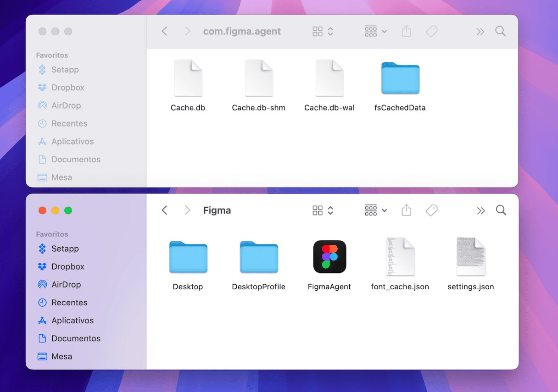Screen dimensions: 558x392
Task: Select the Cache.db-shm file
Action: coord(259,78)
